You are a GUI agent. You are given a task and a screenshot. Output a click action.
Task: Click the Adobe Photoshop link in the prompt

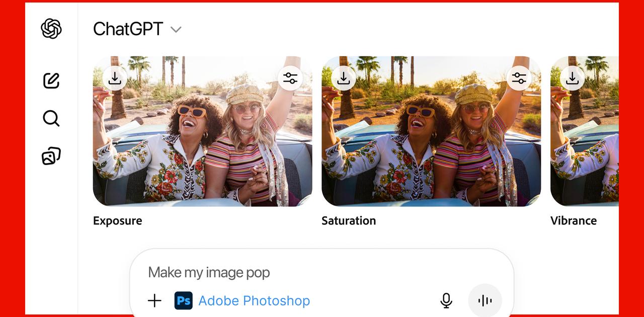pos(254,301)
